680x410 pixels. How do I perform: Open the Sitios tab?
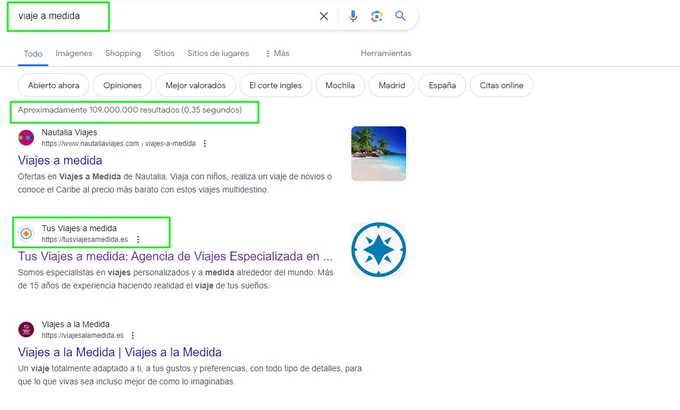(x=164, y=53)
